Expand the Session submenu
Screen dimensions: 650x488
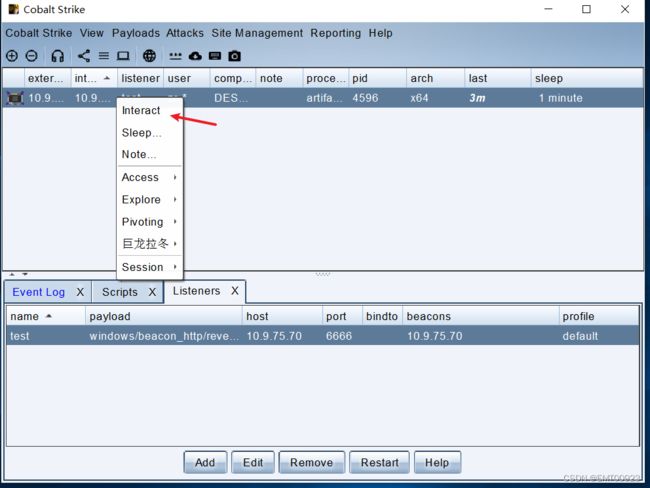point(150,267)
